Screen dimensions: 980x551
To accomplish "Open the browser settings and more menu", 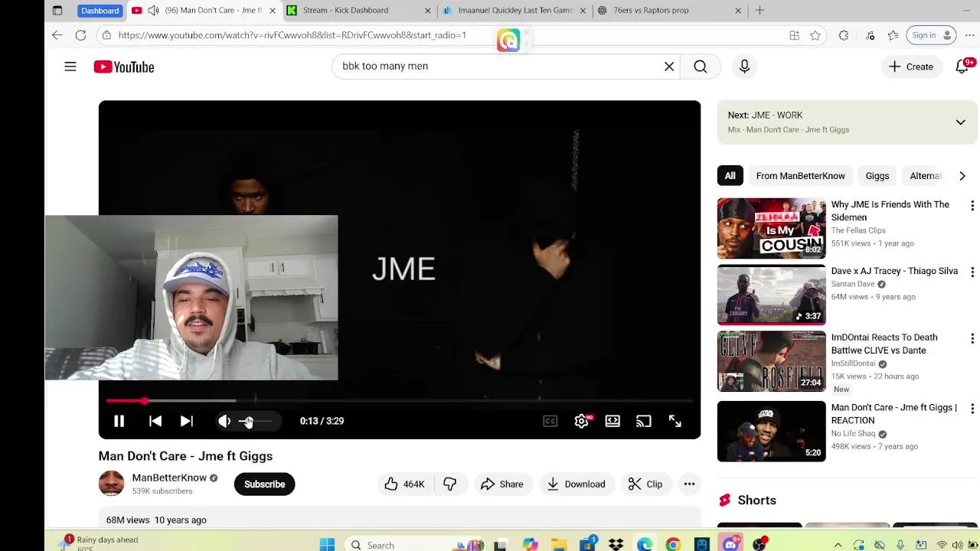I will tap(969, 35).
